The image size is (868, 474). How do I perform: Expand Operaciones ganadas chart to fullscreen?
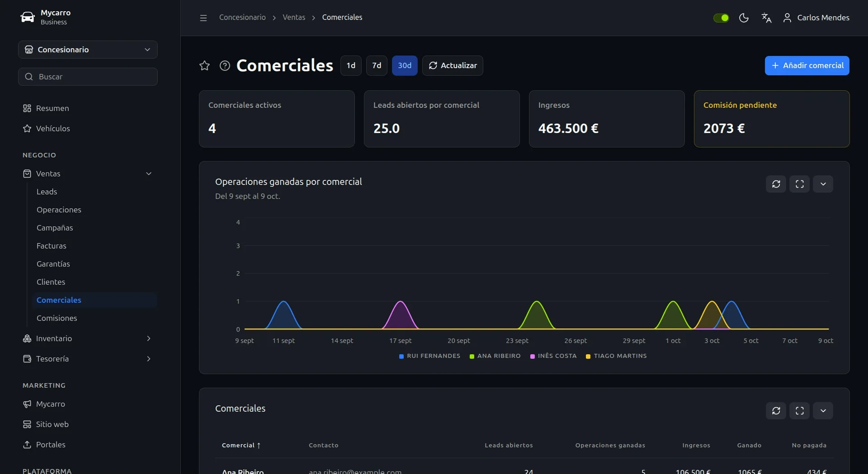[x=799, y=184]
